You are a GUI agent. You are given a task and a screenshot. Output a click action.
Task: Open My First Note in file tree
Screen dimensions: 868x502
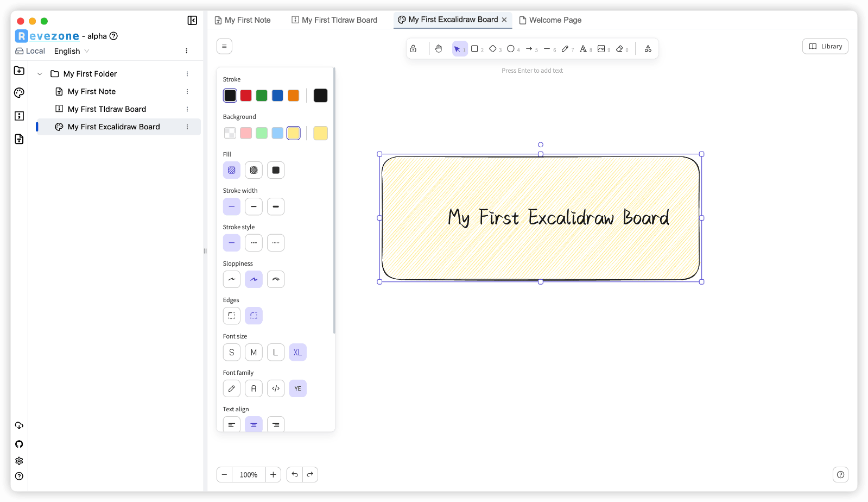[92, 92]
